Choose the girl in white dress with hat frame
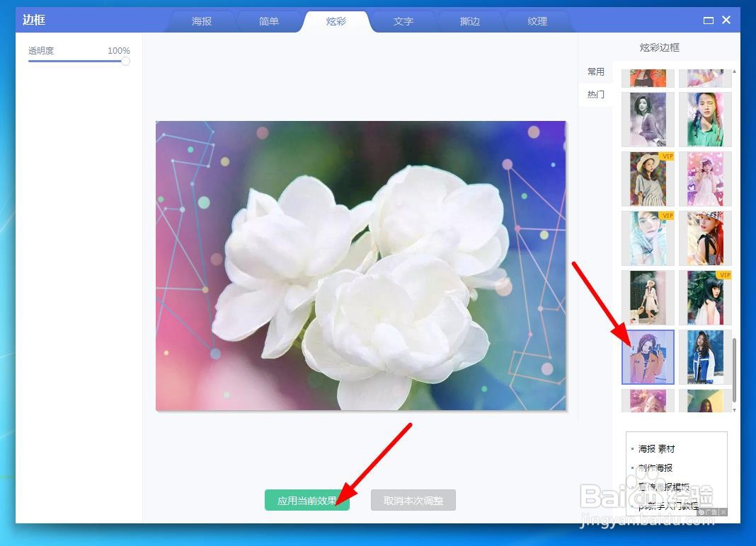Image resolution: width=756 pixels, height=546 pixels. pyautogui.click(x=648, y=297)
